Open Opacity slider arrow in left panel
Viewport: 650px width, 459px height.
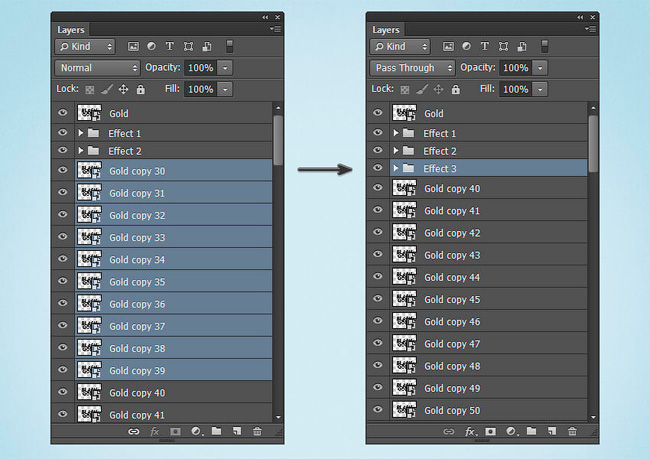(225, 68)
